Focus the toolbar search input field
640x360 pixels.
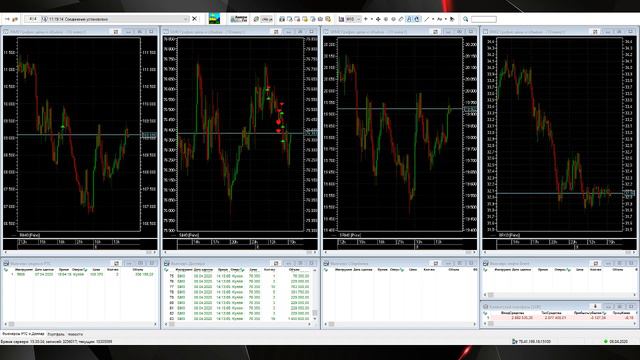(x=484, y=19)
